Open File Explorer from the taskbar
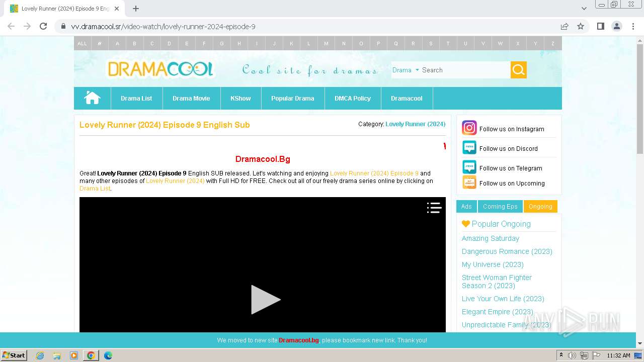Image resolution: width=644 pixels, height=362 pixels. click(57, 355)
